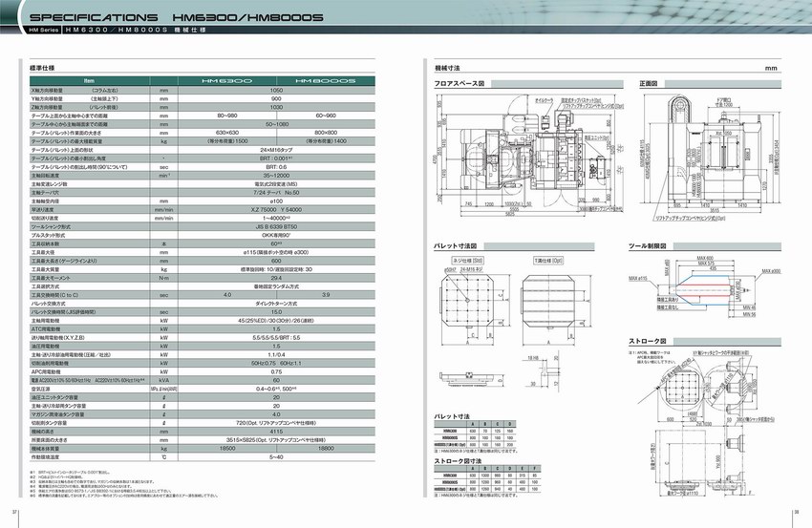The height and width of the screenshot is (528, 812).
Task: Click the front view machine drawing
Action: click(707, 153)
